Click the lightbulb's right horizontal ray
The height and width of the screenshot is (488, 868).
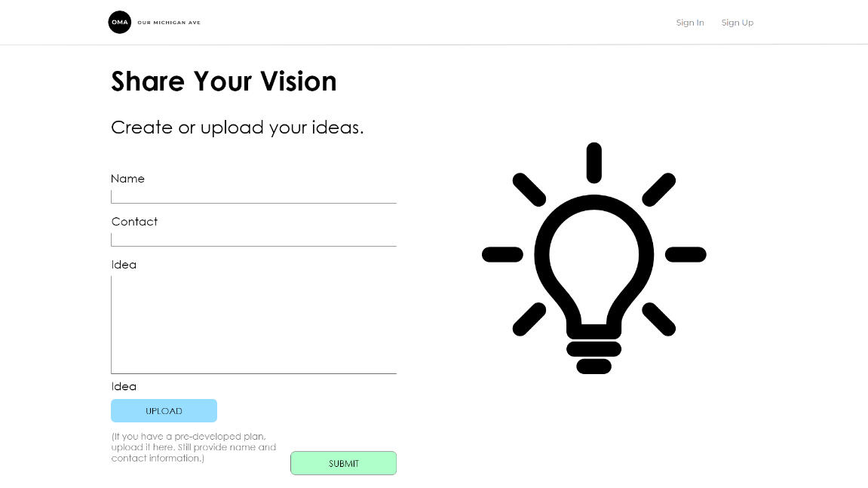686,255
